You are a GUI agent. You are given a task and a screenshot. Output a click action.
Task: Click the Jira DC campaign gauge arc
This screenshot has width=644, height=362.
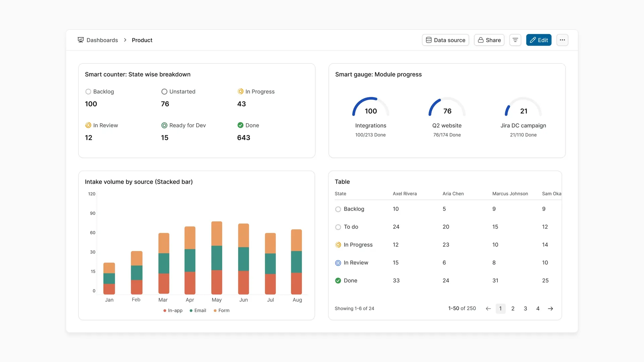coord(523,106)
